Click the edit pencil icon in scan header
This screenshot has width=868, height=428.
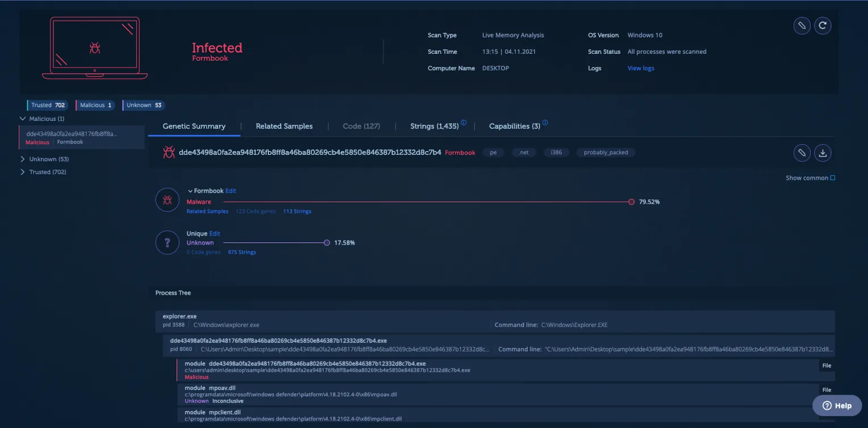[x=802, y=26]
